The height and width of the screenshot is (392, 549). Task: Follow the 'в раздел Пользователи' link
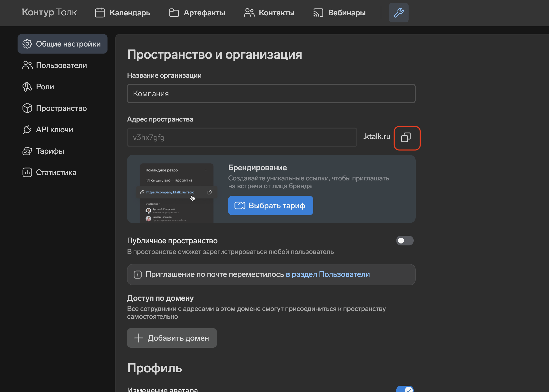coord(328,274)
